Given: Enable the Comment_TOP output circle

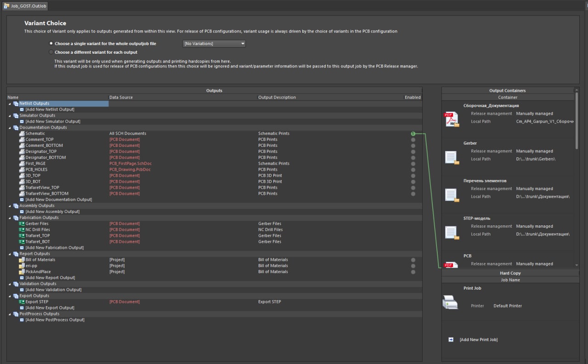Looking at the screenshot, I should click(413, 140).
